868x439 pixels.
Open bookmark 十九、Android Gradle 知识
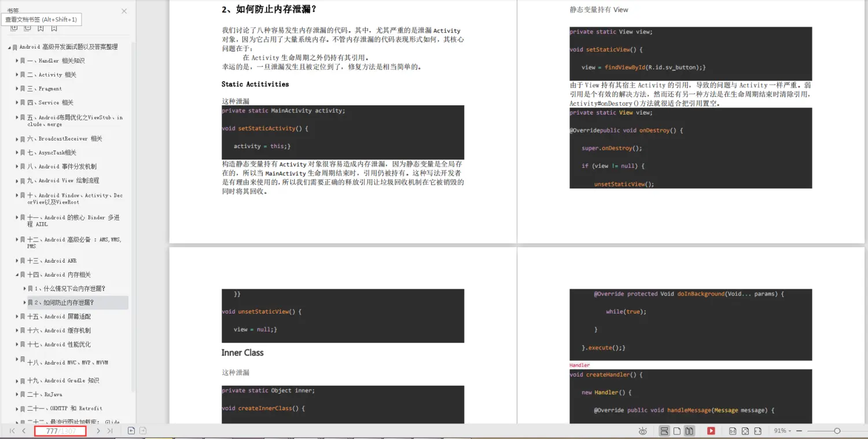[63, 381]
